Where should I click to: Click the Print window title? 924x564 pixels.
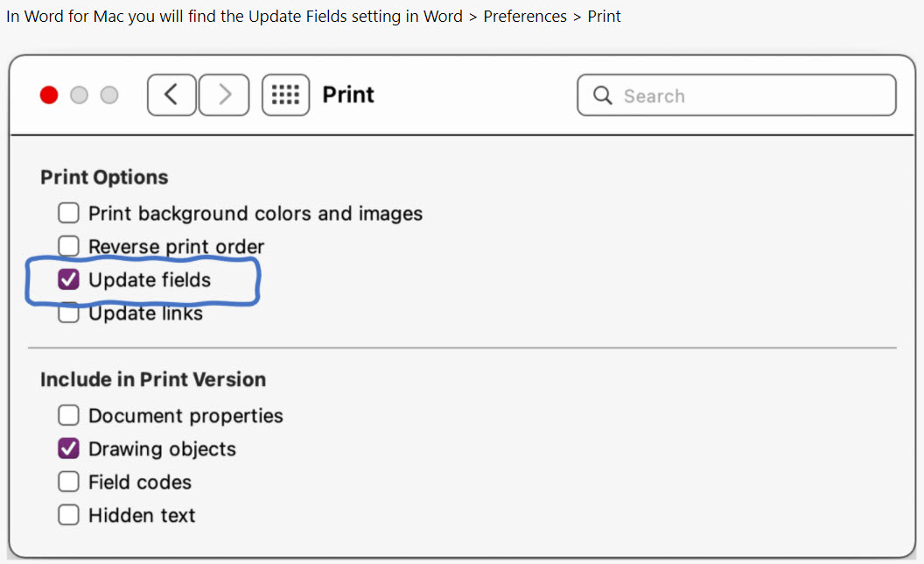click(348, 95)
